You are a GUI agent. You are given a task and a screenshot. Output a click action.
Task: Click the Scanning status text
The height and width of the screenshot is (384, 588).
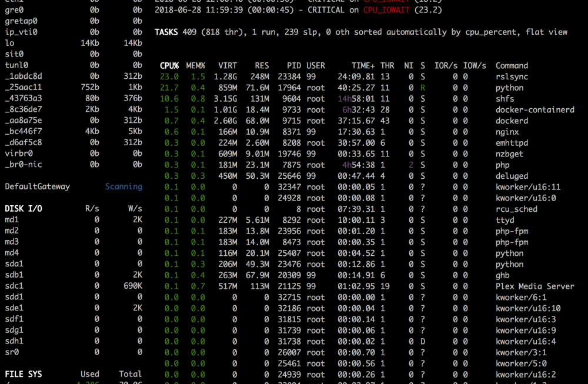[x=123, y=187]
